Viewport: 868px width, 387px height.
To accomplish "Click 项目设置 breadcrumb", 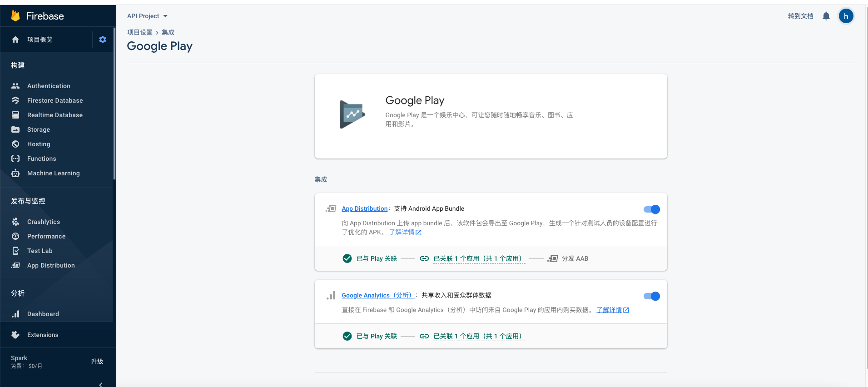I will [140, 32].
